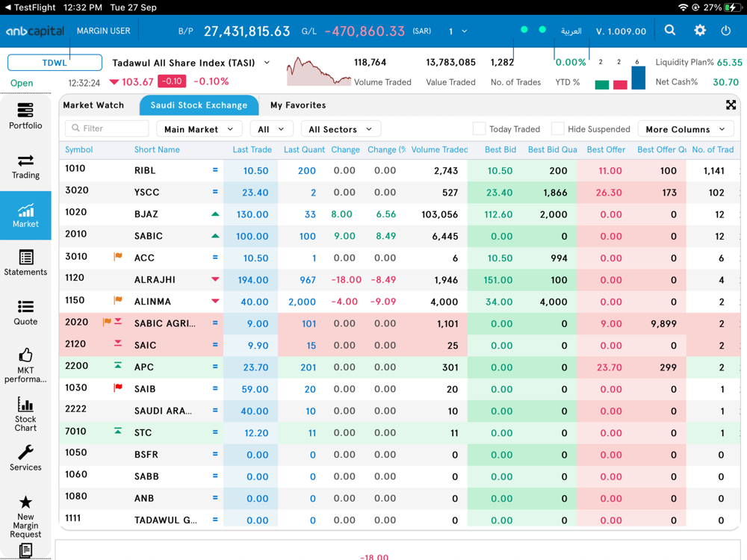Click the green limit-up icon on APC row
Screen dimensions: 747x560
[118, 365]
